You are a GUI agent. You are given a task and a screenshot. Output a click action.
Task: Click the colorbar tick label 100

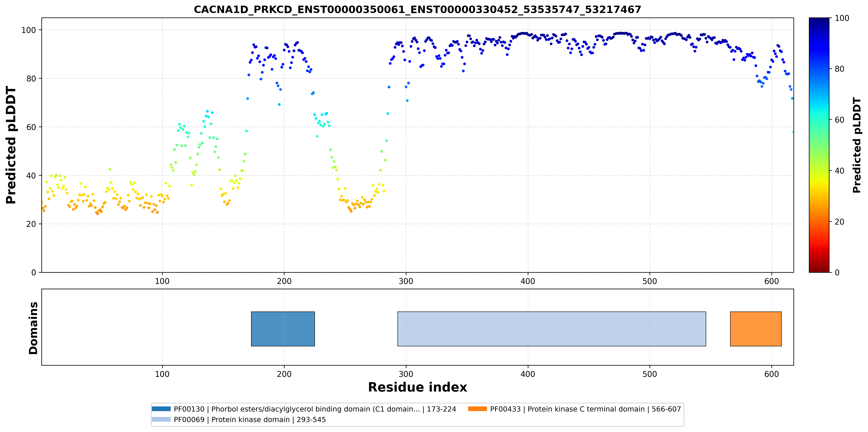point(842,18)
